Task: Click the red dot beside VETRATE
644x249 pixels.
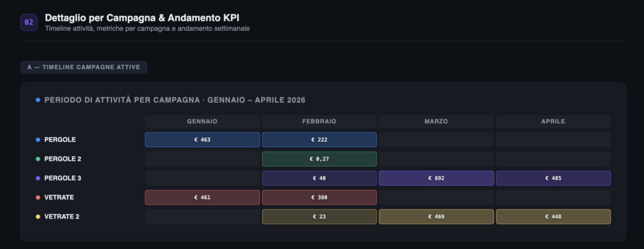Action: (38, 197)
